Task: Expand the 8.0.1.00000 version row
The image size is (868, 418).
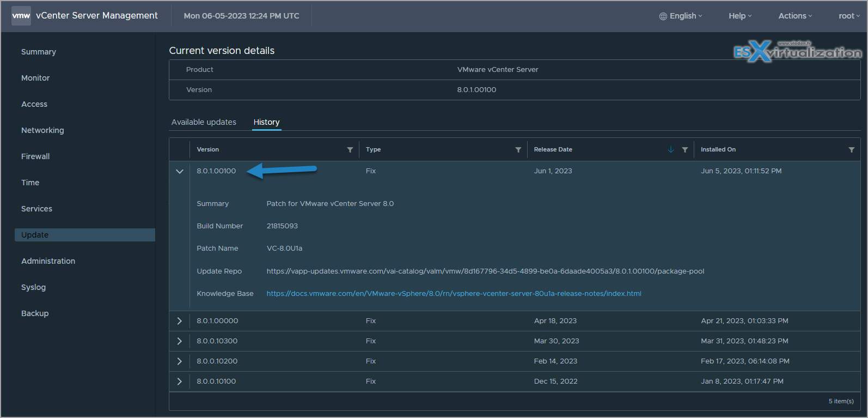Action: (180, 321)
